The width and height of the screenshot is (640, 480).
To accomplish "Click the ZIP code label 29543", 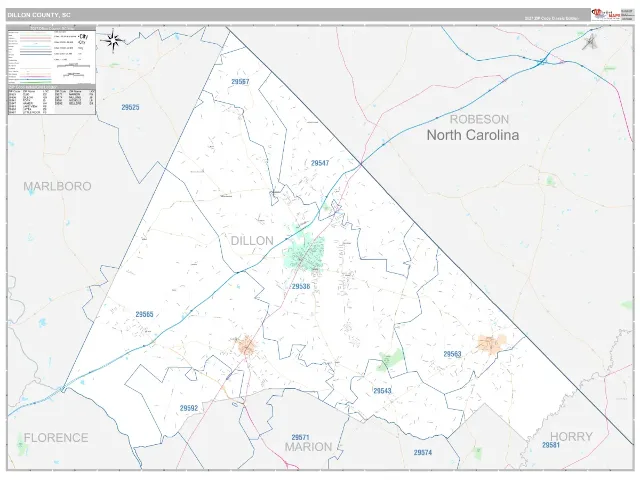I will 382,391.
